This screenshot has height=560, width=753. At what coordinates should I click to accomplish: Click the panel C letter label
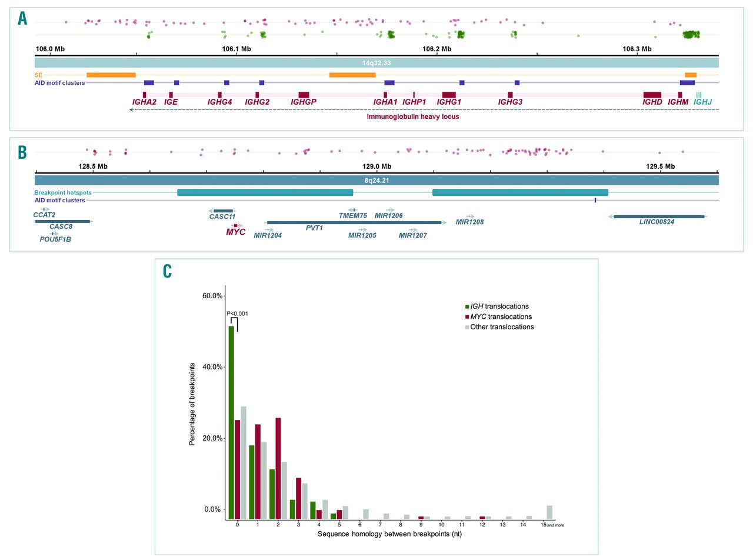tap(168, 271)
